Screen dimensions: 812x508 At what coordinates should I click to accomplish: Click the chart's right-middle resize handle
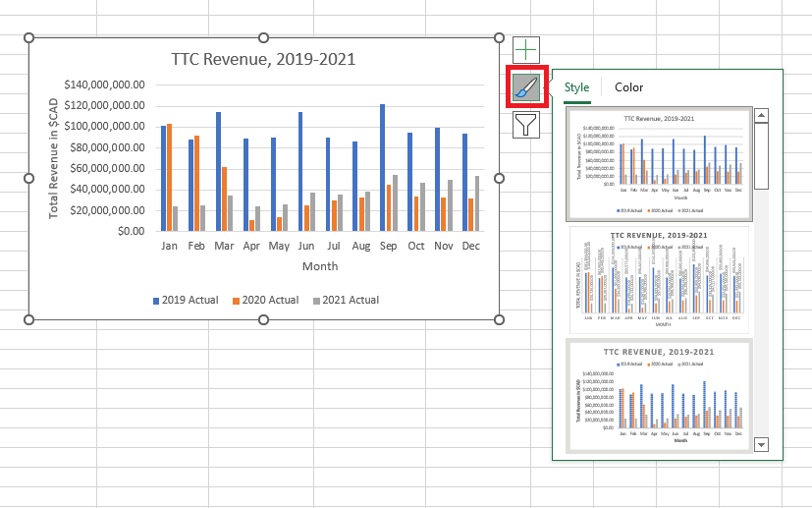[x=499, y=178]
